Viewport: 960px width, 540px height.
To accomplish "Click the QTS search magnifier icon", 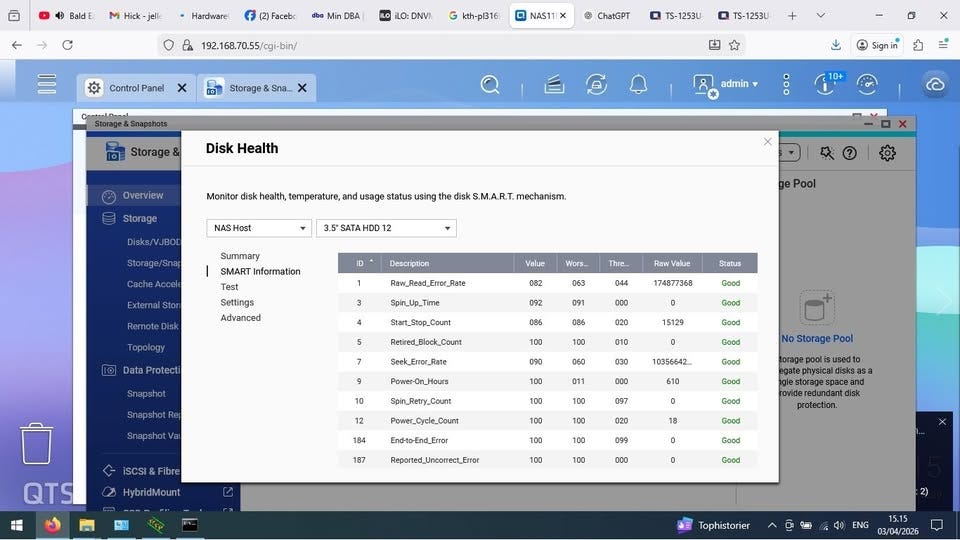I will [490, 85].
